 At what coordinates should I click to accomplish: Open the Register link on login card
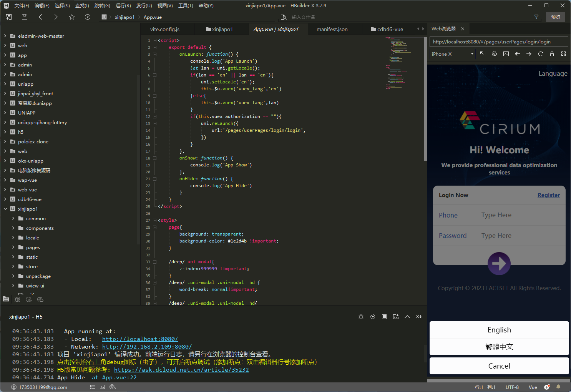tap(548, 195)
